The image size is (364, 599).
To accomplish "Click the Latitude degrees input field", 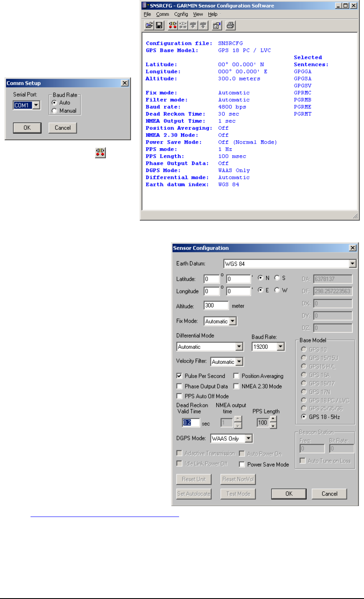I will (x=212, y=279).
